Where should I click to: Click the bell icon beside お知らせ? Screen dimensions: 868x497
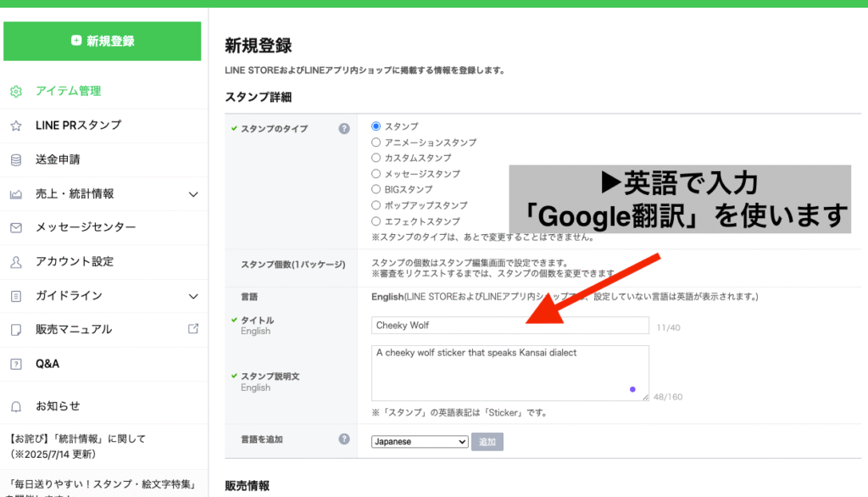coord(16,407)
